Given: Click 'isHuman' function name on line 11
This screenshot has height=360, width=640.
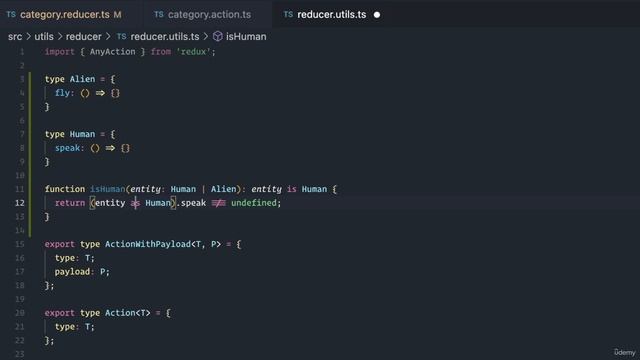Looking at the screenshot, I should (x=108, y=189).
